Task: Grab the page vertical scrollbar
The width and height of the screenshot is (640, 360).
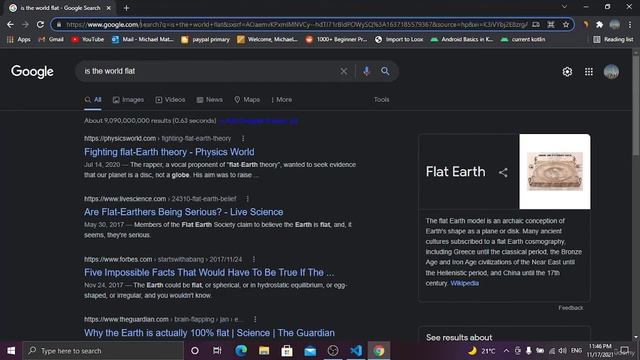Action: coord(636,105)
